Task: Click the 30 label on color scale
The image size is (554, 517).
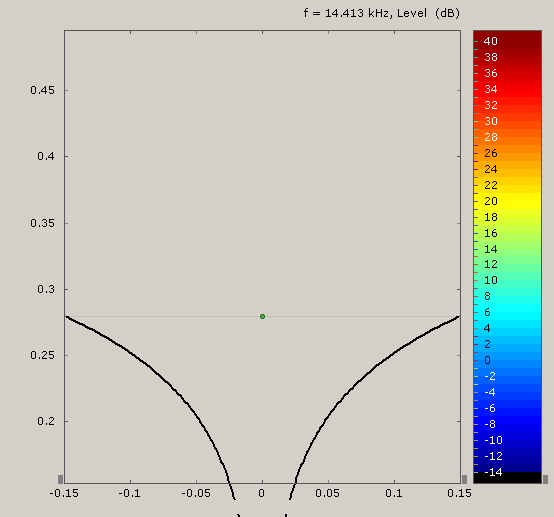Action: pyautogui.click(x=491, y=121)
